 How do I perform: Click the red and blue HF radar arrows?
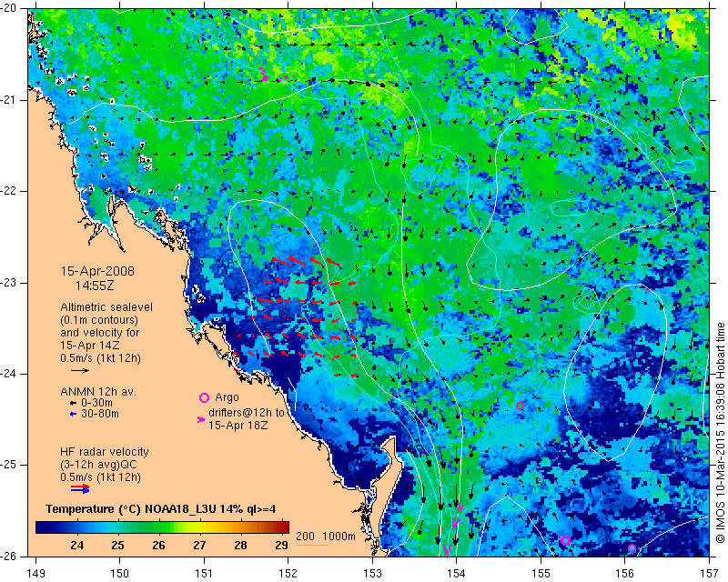pos(80,488)
